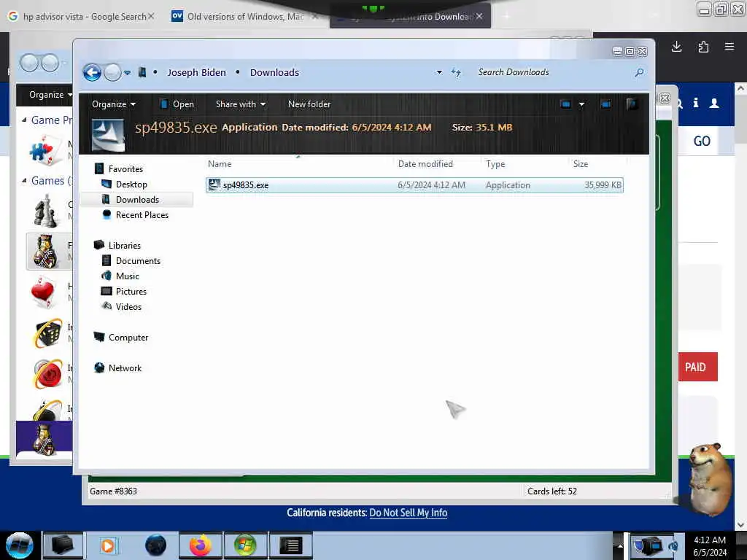Open explorer help icon in toolbar
This screenshot has height=560, width=747.
tap(632, 104)
